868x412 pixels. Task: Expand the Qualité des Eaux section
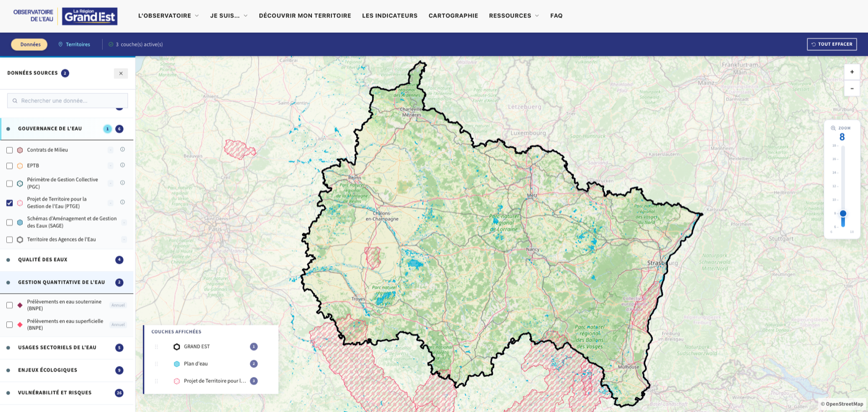(x=66, y=260)
